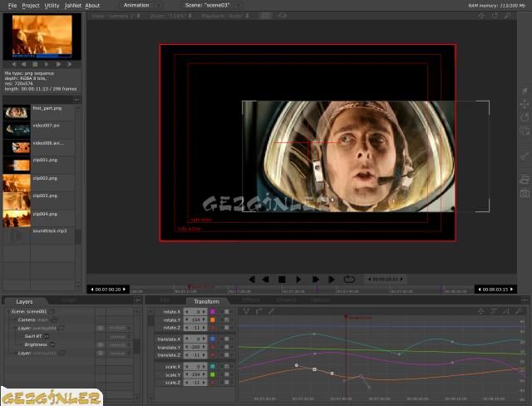Open the JahNet menu
Screen dimensions: 532x406
click(x=73, y=6)
